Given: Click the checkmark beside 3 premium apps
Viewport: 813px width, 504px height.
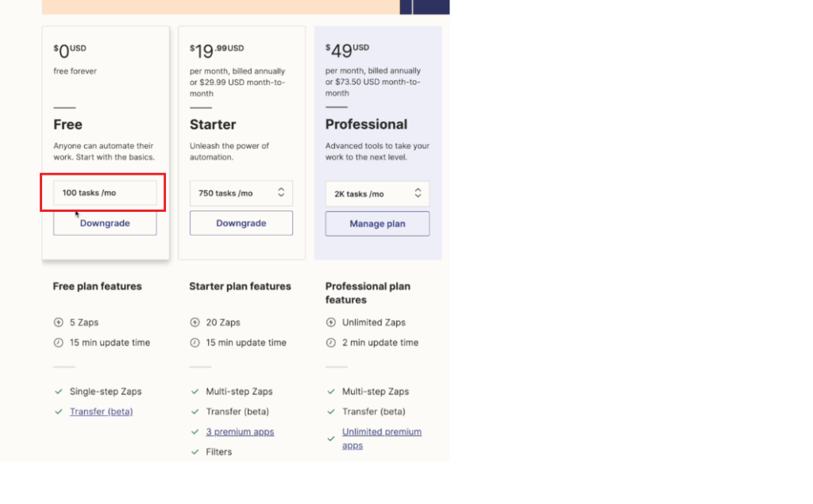Looking at the screenshot, I should coord(195,432).
